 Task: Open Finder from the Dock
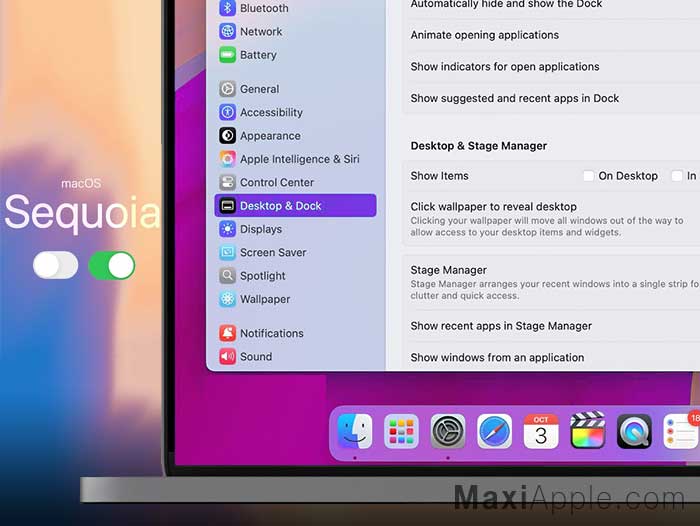(355, 431)
